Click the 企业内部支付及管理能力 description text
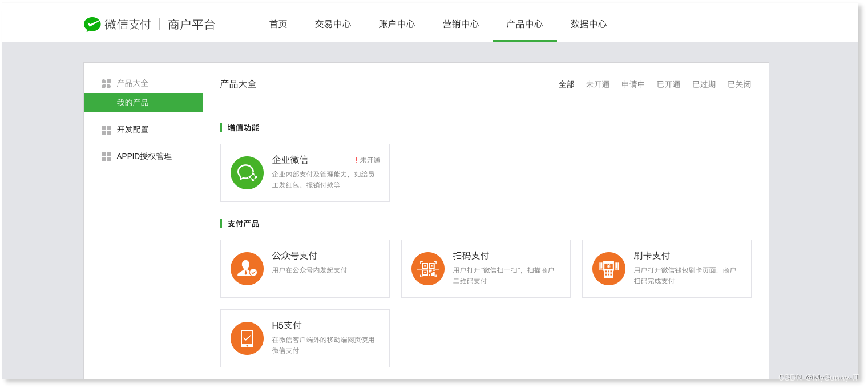 (x=323, y=180)
